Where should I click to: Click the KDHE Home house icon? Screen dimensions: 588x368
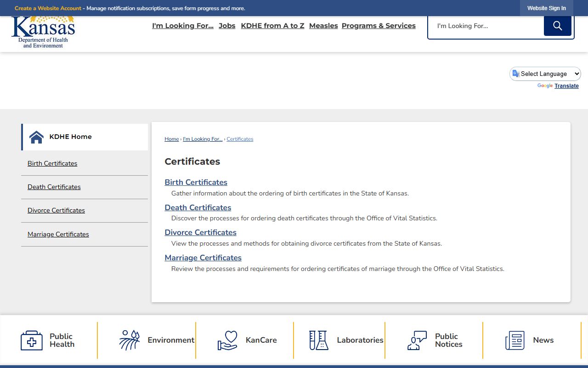(36, 137)
